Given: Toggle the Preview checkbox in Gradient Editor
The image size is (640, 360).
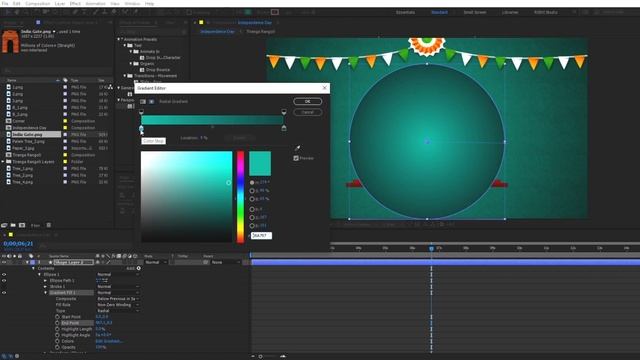Looking at the screenshot, I should tap(296, 158).
